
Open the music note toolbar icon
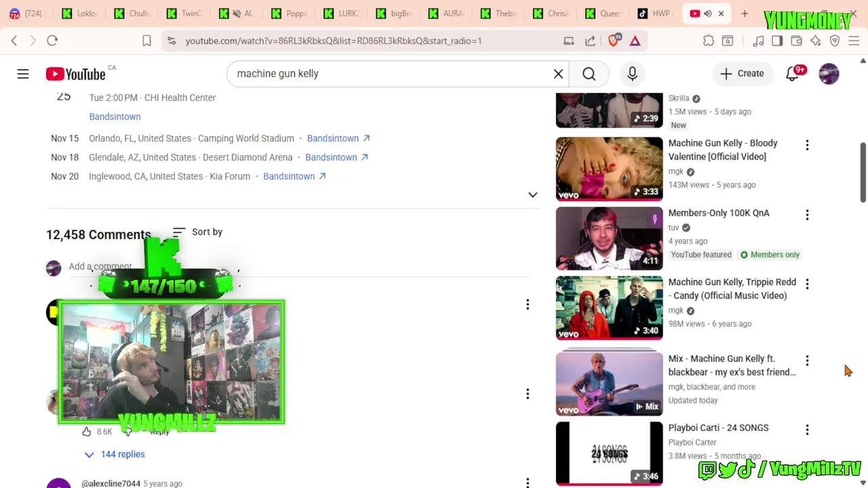point(758,41)
